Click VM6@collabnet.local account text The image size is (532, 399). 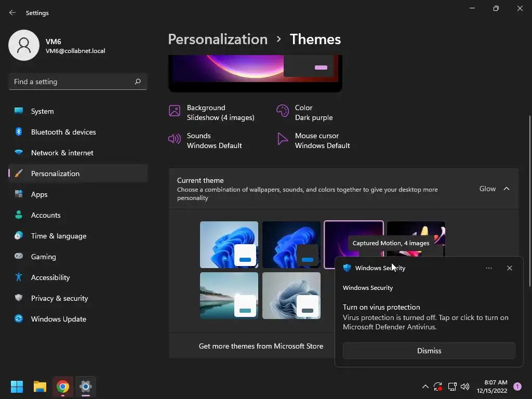(75, 51)
